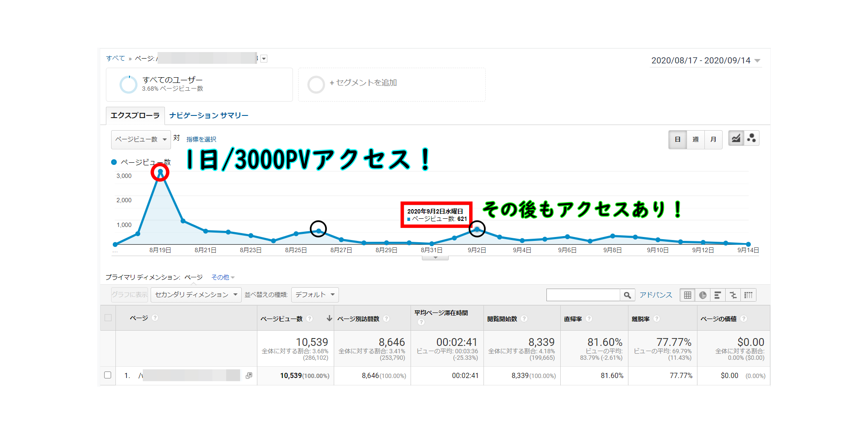Switch to the motion chart dots icon
The height and width of the screenshot is (434, 868).
752,138
